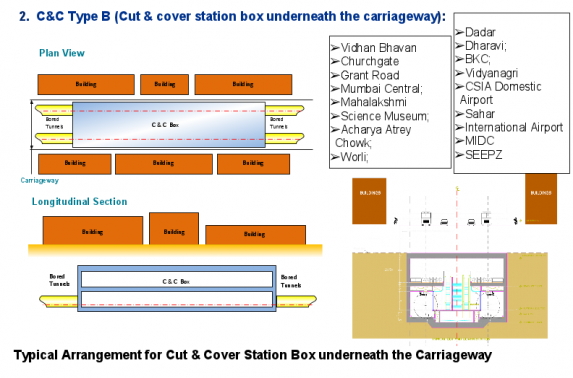Image resolution: width=573 pixels, height=378 pixels.
Task: Click the brown building block right of cross-section
Action: (x=541, y=199)
